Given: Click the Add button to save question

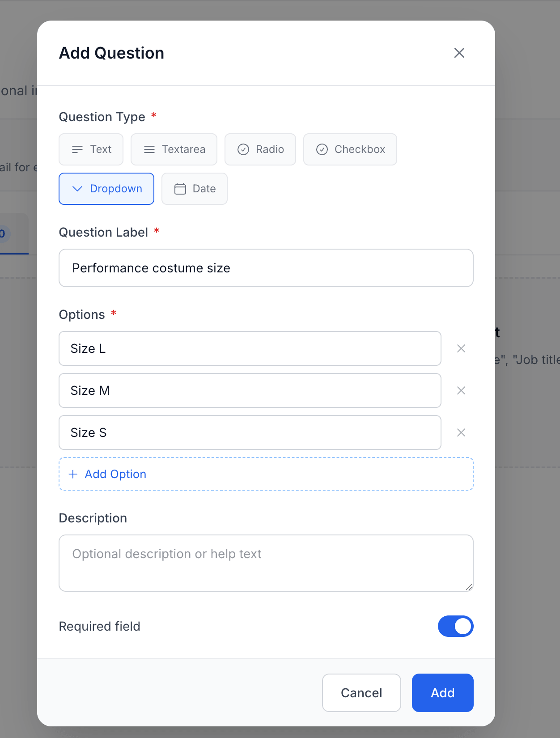Looking at the screenshot, I should pyautogui.click(x=442, y=693).
